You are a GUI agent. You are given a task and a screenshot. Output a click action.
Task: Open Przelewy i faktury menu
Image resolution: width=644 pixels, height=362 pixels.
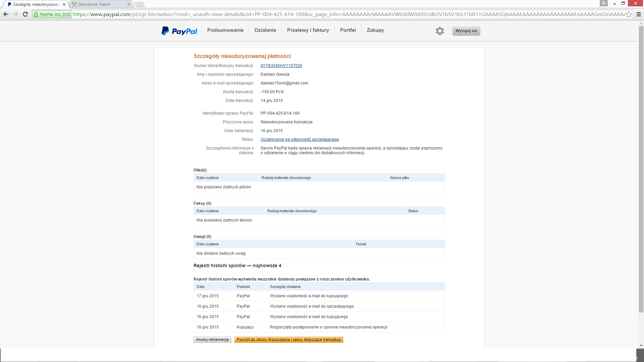click(308, 30)
